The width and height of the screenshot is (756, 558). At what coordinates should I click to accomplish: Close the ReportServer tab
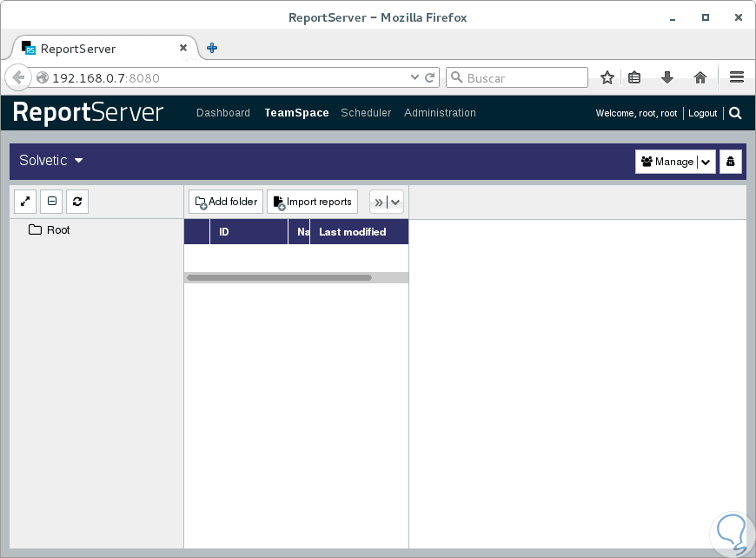tap(183, 48)
